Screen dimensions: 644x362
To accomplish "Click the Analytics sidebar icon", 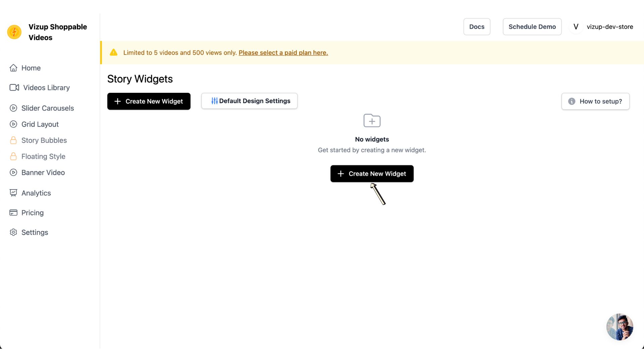I will tap(13, 193).
